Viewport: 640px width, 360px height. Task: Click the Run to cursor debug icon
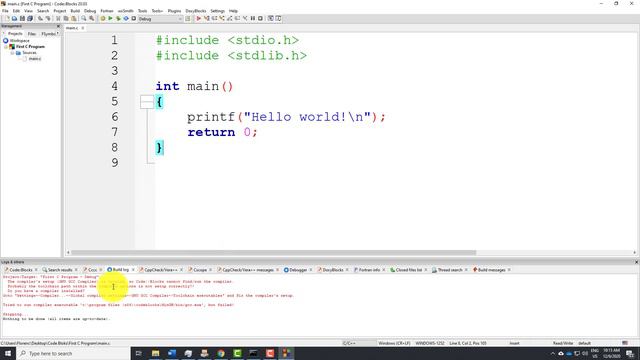click(207, 18)
